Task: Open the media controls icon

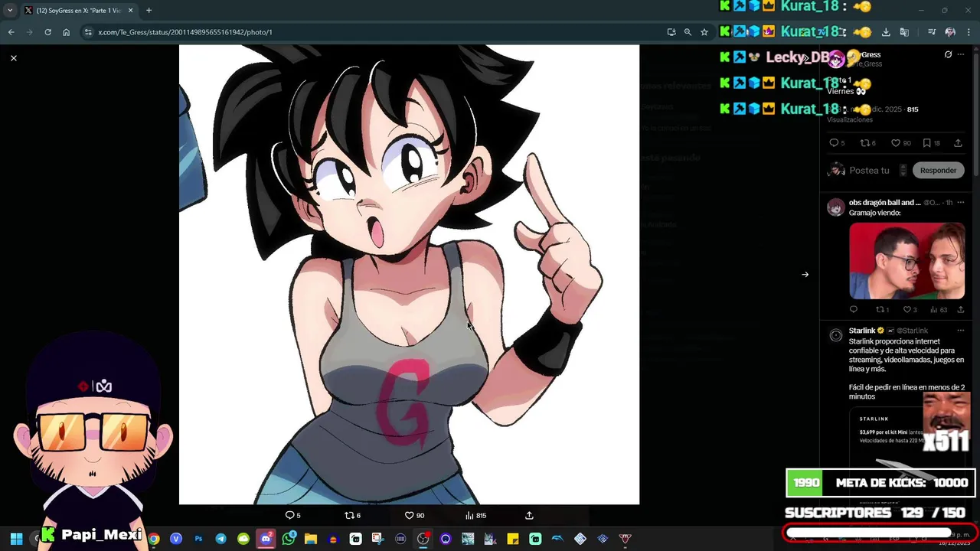Action: pos(932,32)
